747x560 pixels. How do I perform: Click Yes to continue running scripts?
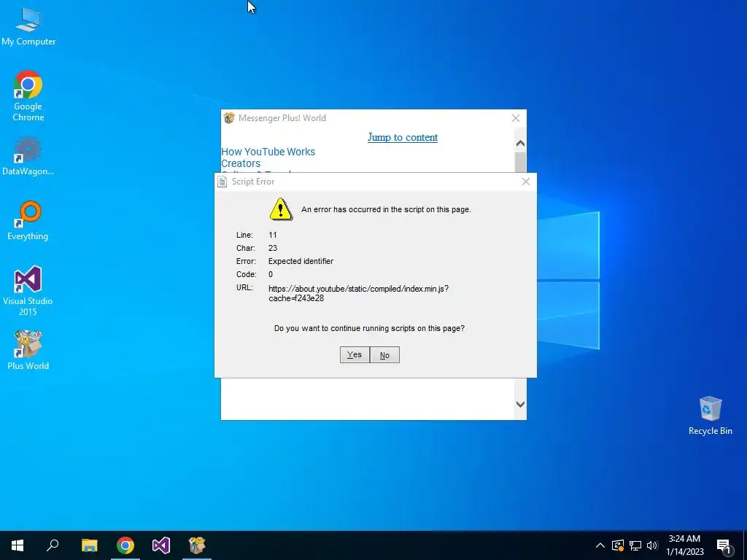pyautogui.click(x=355, y=355)
